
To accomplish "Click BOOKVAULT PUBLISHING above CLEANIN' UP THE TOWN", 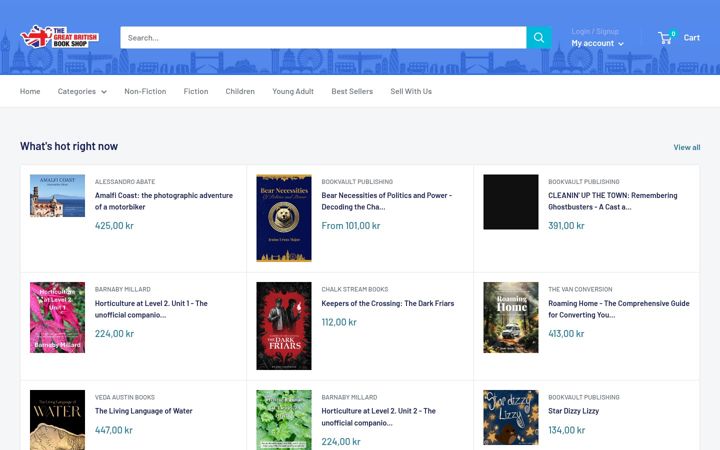I will click(x=584, y=182).
